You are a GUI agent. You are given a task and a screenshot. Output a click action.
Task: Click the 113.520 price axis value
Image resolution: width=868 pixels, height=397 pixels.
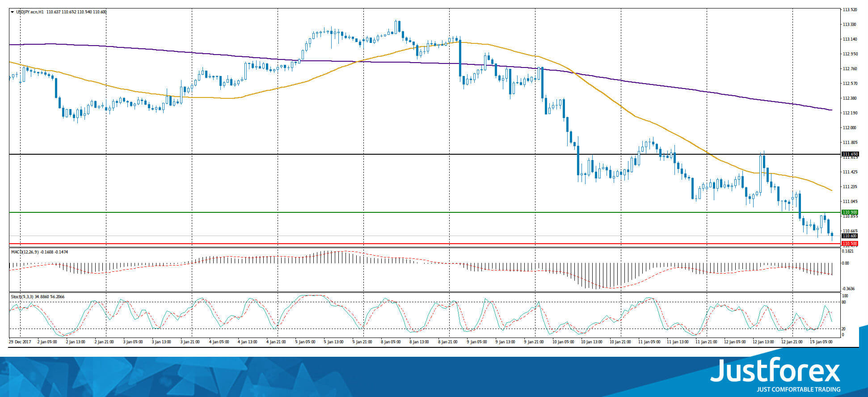coord(850,10)
